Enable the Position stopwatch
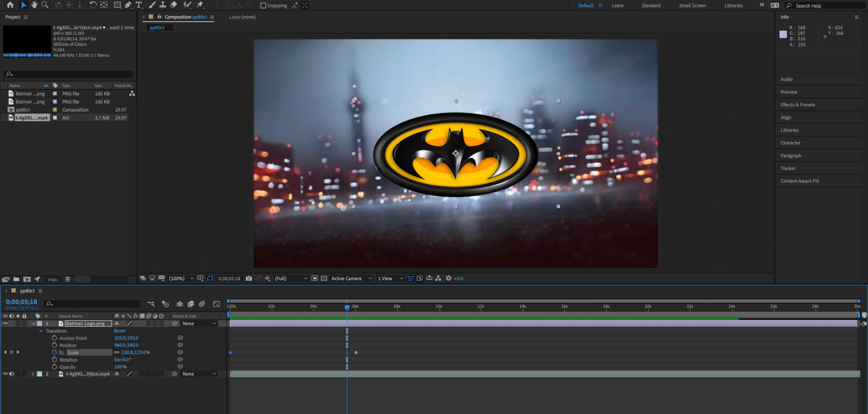This screenshot has width=868, height=414. coord(55,345)
